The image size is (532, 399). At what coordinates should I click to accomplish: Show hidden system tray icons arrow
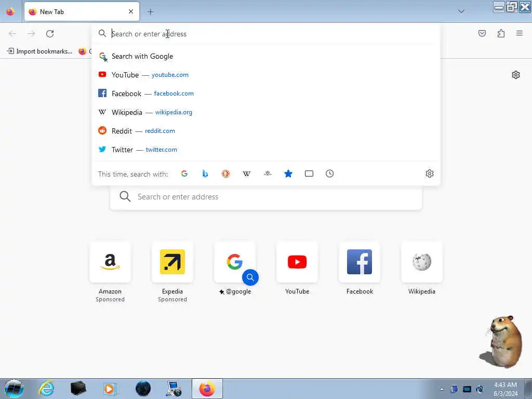click(442, 389)
